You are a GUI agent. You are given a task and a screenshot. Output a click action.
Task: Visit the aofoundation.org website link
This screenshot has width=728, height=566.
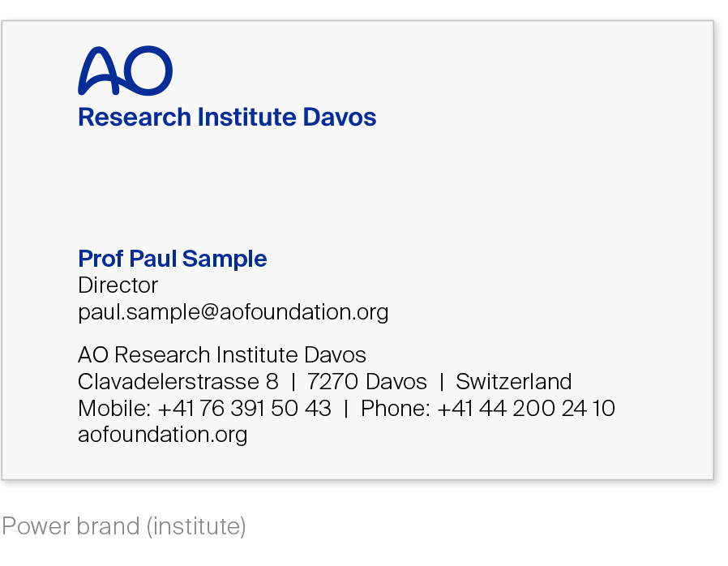(x=162, y=435)
